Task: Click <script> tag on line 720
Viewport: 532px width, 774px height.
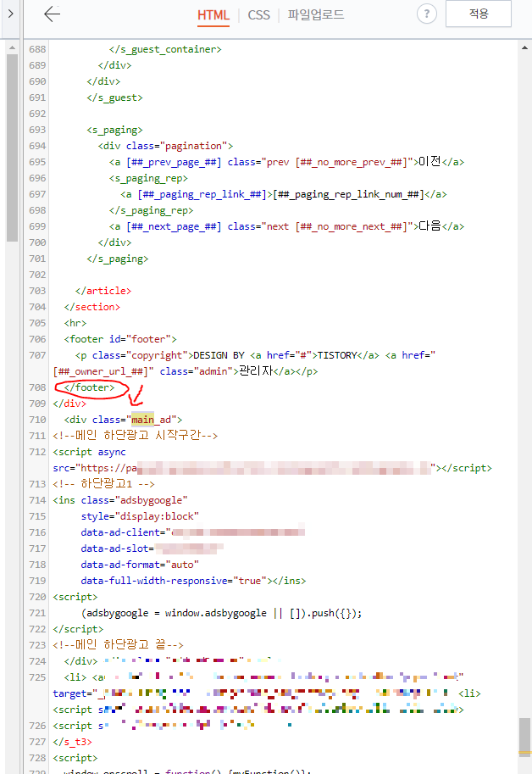Action: [75, 597]
